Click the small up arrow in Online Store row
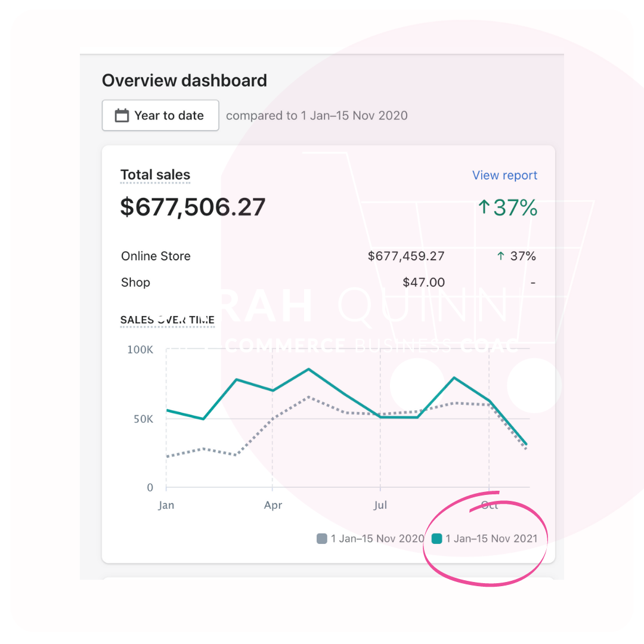This screenshot has width=644, height=644. pyautogui.click(x=501, y=256)
